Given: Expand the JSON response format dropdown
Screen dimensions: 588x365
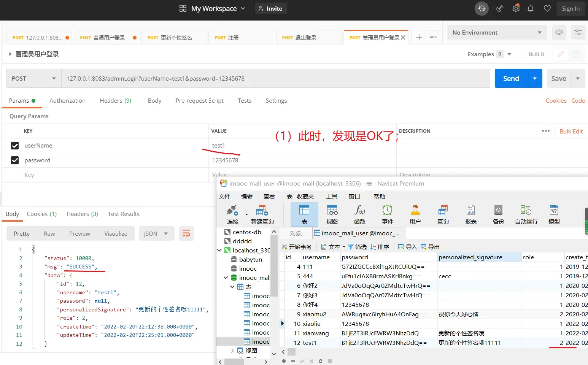Looking at the screenshot, I should point(156,233).
